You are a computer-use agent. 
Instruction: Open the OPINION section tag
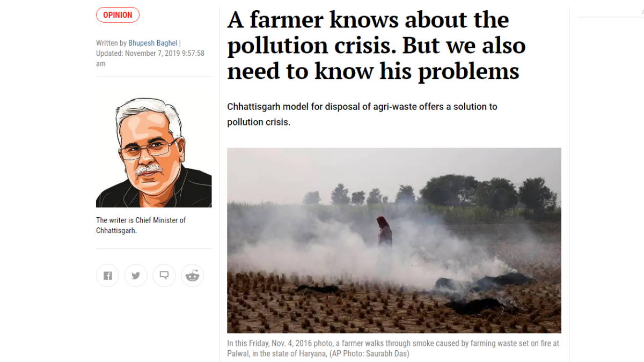point(118,15)
